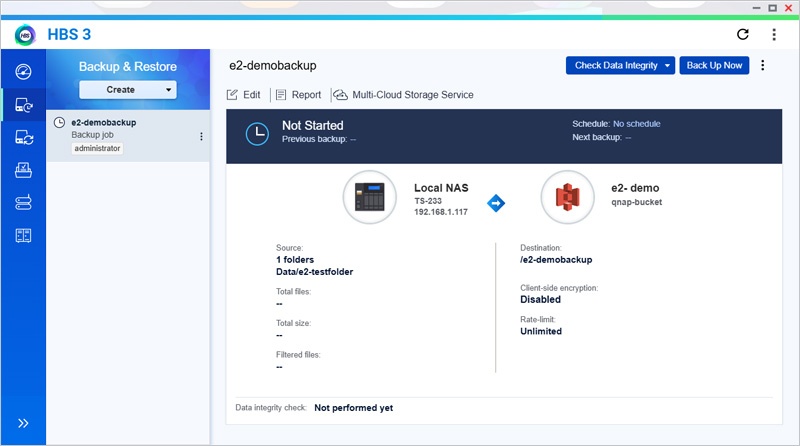Click the Backup & Restore panel heading
This screenshot has height=446, width=800.
(x=128, y=67)
